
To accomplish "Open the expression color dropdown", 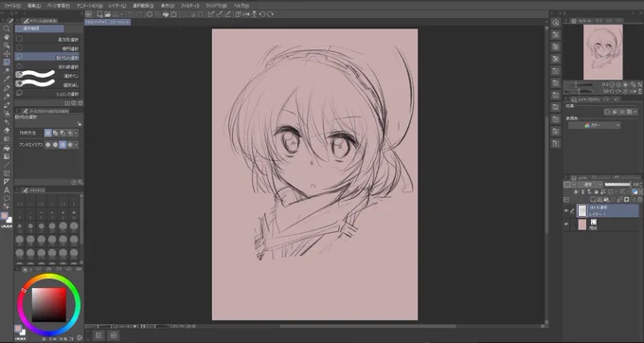I will [594, 126].
